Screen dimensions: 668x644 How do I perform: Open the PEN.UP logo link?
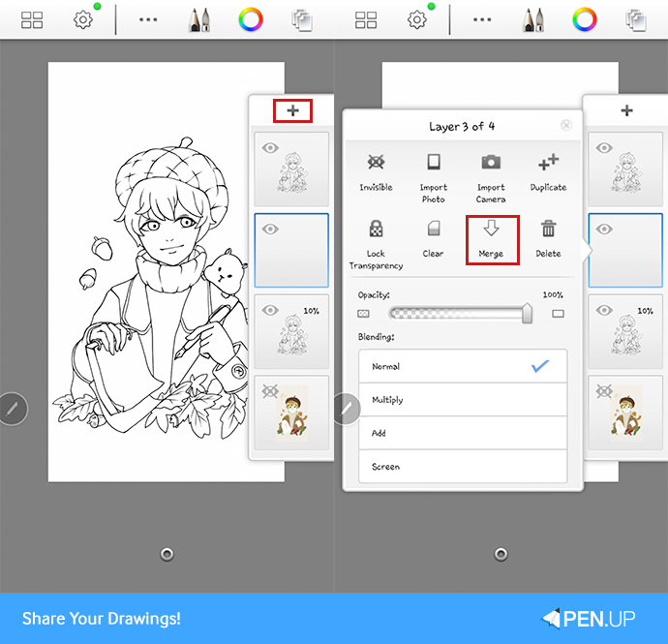coord(589,619)
